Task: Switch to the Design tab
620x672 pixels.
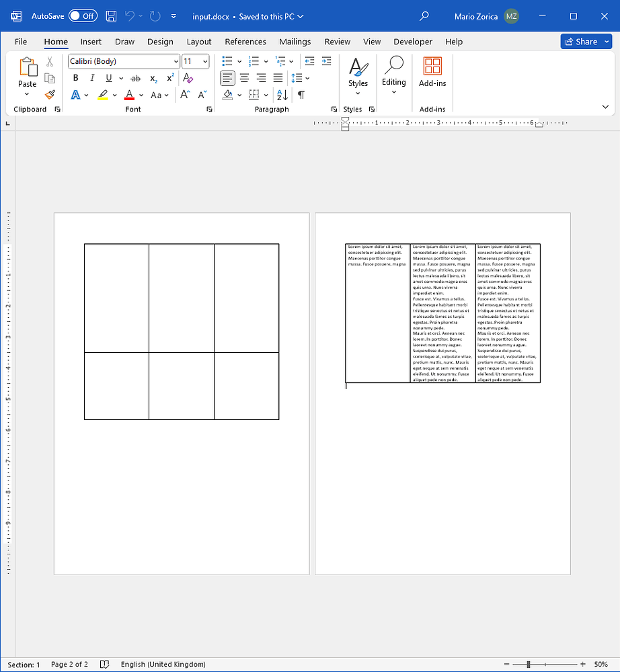Action: click(160, 42)
